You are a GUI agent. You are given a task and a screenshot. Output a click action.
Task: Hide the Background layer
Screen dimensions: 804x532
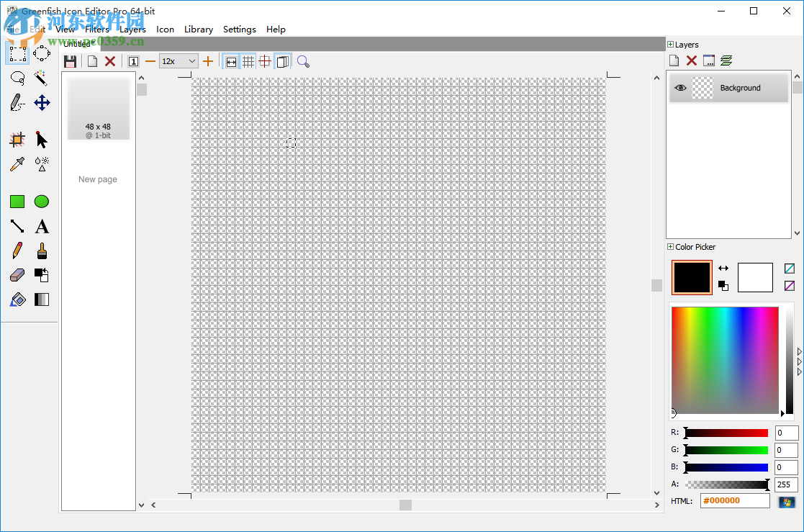point(680,87)
